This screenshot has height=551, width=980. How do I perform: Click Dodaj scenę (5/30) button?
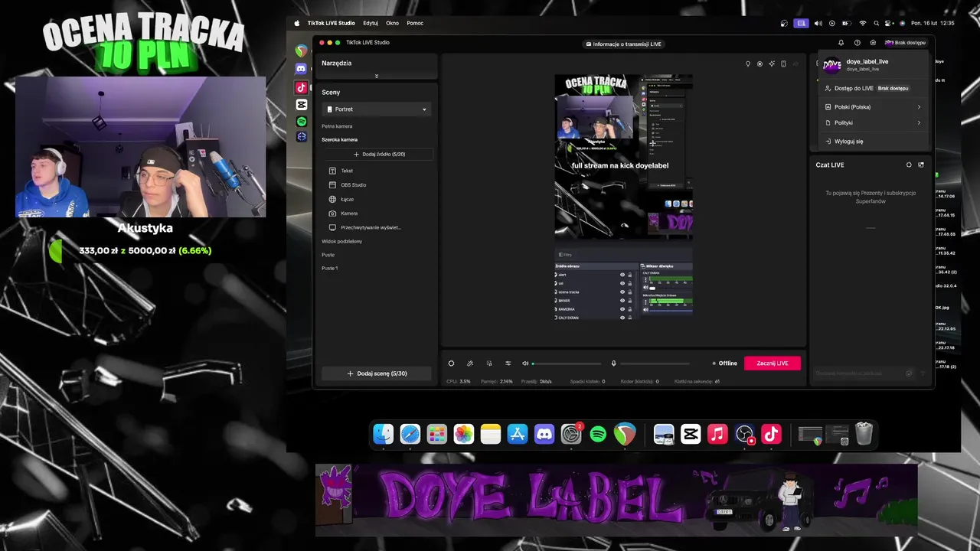[376, 373]
